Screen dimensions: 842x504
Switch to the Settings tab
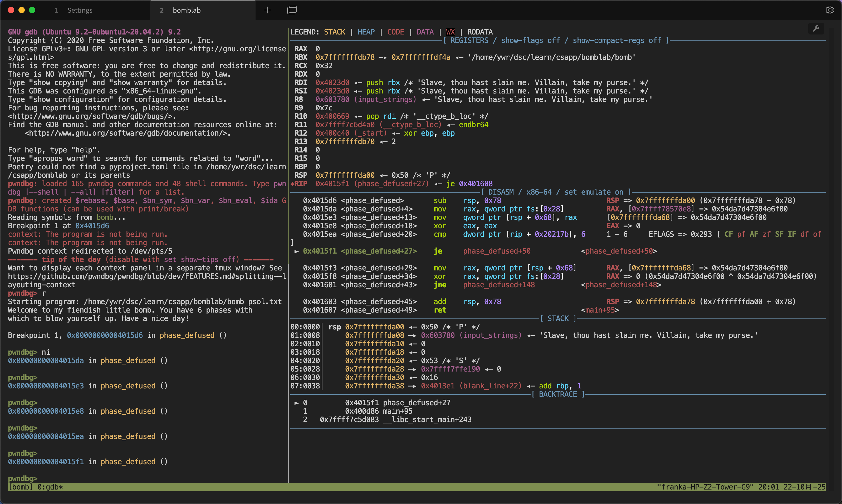click(x=80, y=10)
